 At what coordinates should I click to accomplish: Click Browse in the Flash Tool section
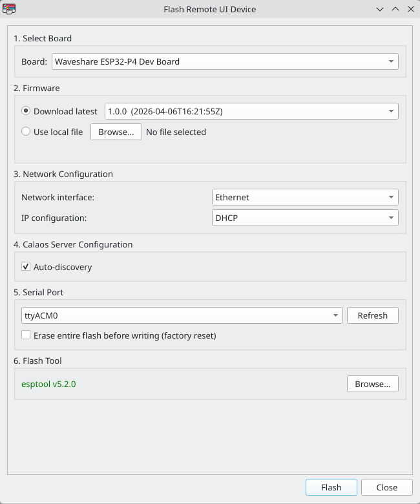point(372,384)
